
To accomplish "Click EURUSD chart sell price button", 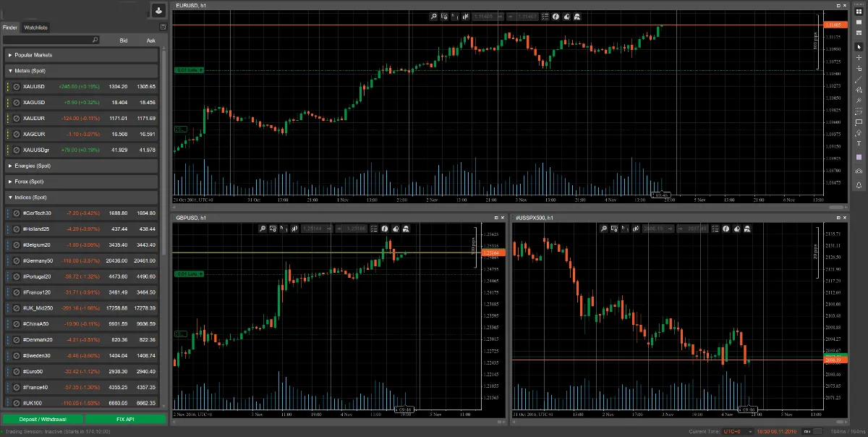I will pos(487,17).
